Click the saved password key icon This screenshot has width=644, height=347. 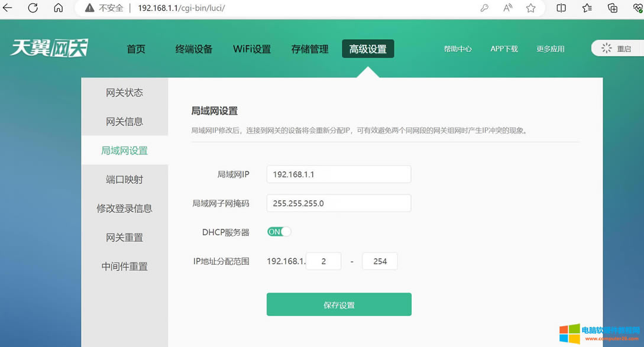tap(484, 8)
